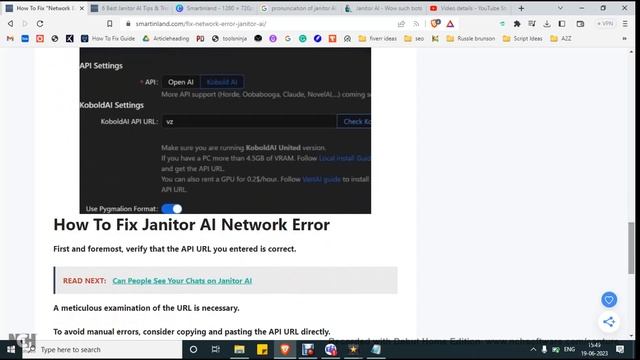Open the toolsninja bookmark
The width and height of the screenshot is (640, 360).
pyautogui.click(x=229, y=38)
